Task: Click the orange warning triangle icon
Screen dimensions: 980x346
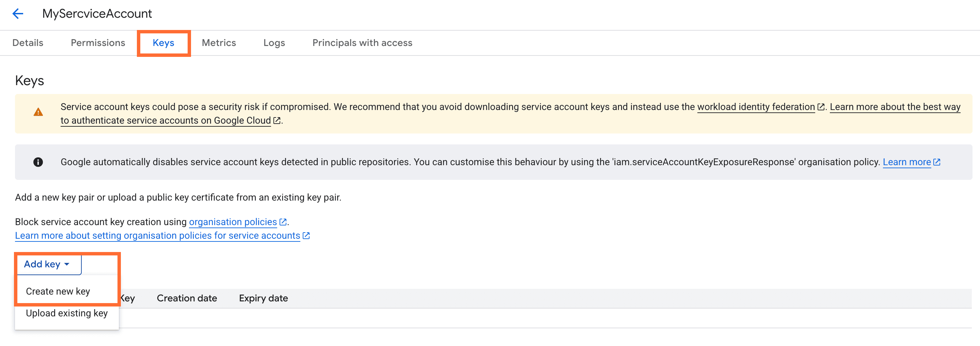Action: [x=38, y=112]
